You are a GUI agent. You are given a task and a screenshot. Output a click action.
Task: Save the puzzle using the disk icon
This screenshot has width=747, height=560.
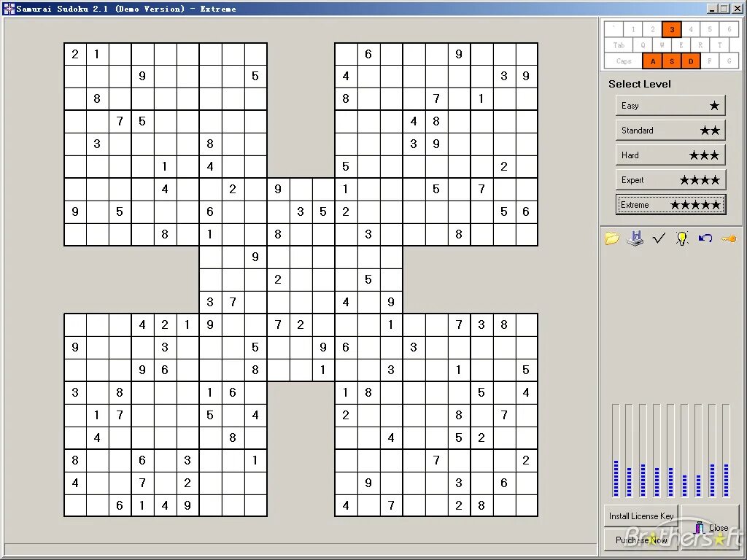click(635, 238)
